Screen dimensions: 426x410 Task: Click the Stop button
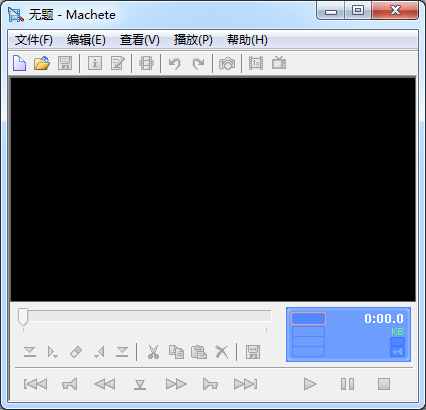pos(384,384)
